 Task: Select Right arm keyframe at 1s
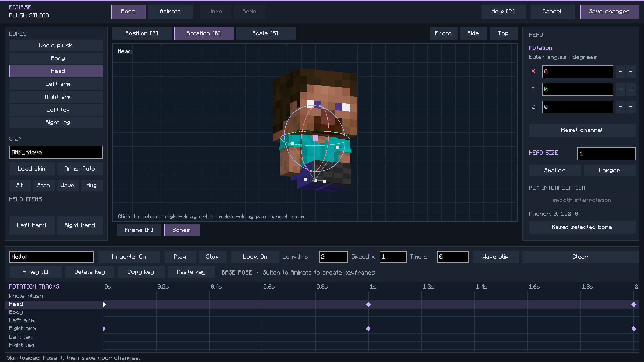pyautogui.click(x=368, y=329)
